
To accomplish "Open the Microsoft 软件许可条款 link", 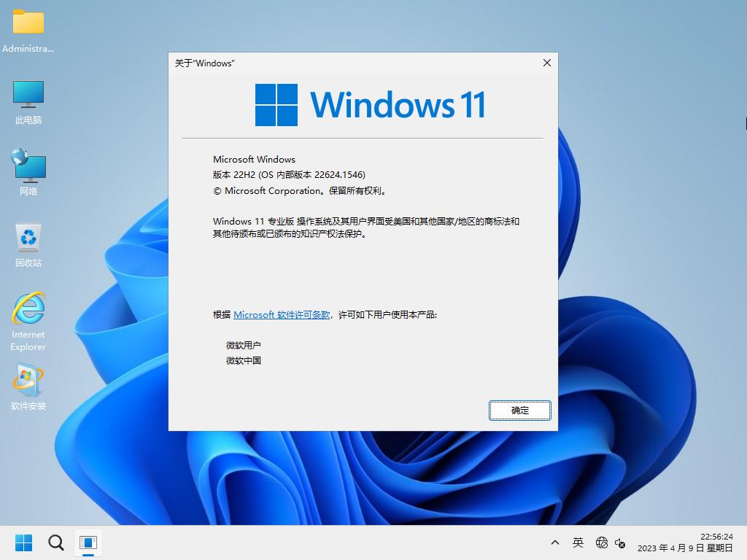I will point(282,315).
